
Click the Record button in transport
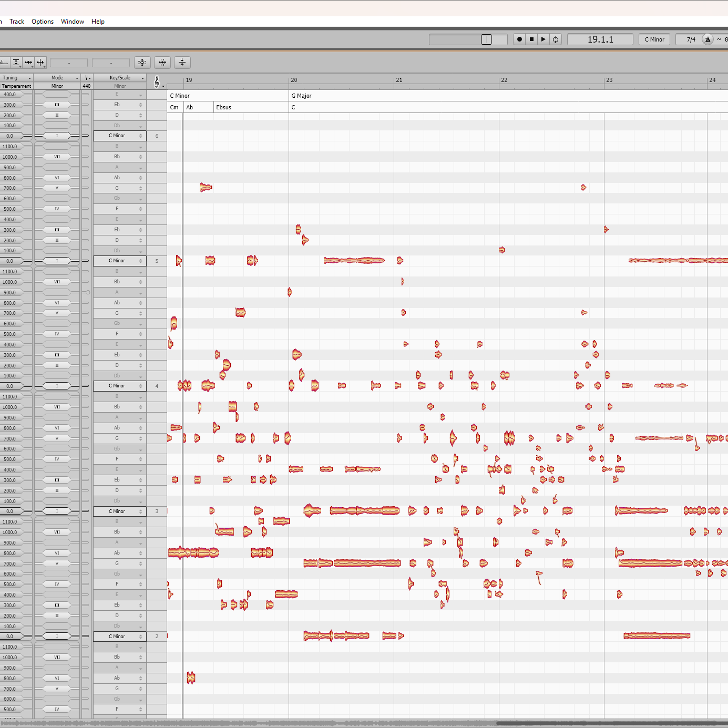pyautogui.click(x=519, y=39)
